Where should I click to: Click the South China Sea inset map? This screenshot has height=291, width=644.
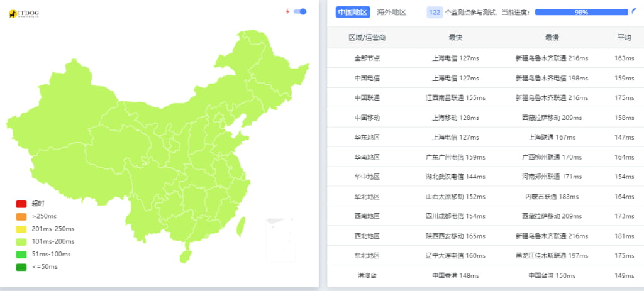(280, 239)
